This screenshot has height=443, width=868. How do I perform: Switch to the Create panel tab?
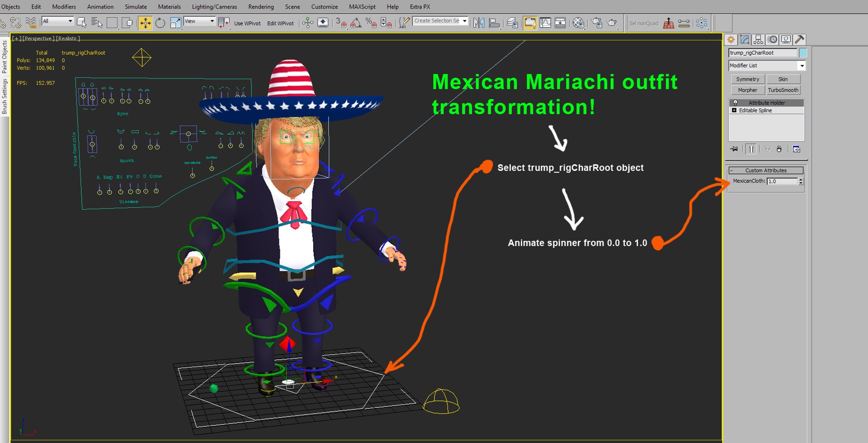(731, 39)
